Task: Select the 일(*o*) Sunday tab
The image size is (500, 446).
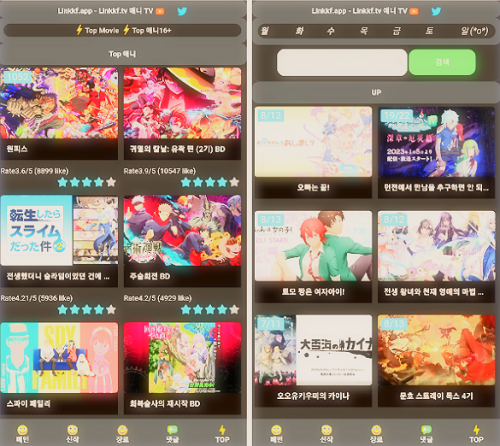Action: coord(474,31)
